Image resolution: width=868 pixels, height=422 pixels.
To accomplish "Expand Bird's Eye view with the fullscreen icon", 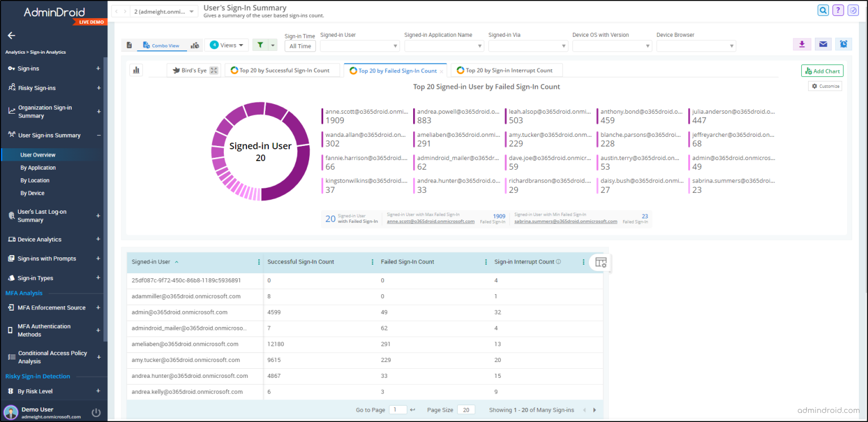I will pyautogui.click(x=212, y=70).
